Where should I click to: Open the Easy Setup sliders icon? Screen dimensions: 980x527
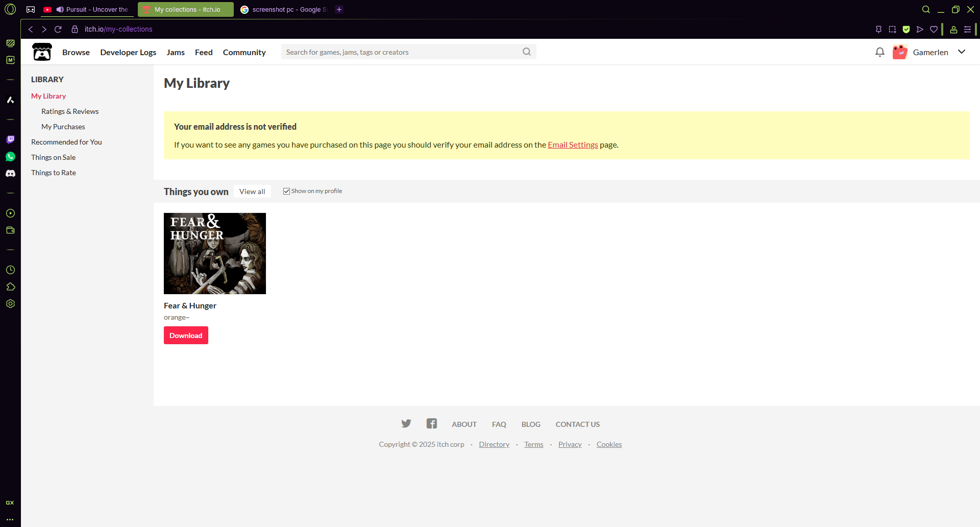pyautogui.click(x=967, y=29)
